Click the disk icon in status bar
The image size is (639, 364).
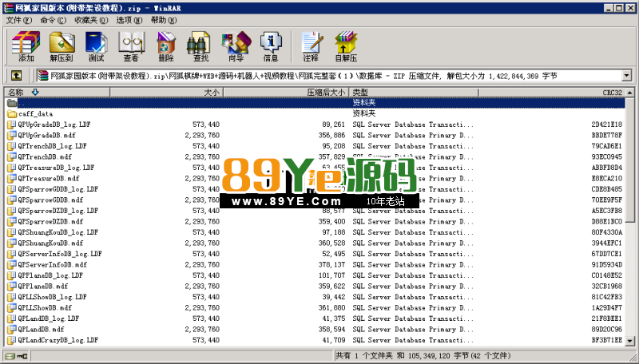pos(10,356)
